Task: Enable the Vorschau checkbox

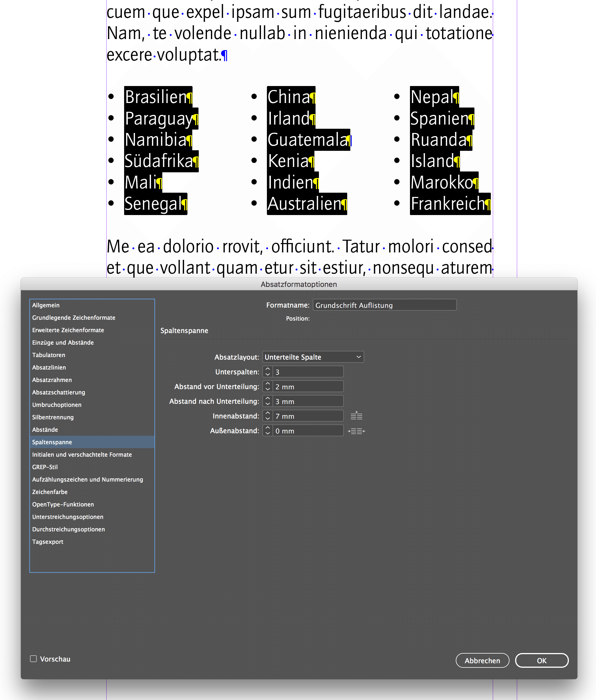Action: 33,658
